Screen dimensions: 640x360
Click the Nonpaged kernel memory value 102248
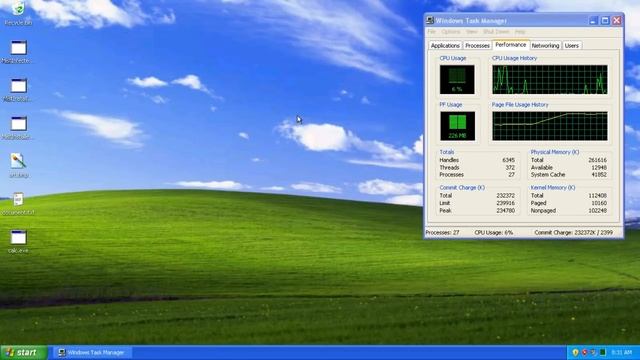click(x=598, y=211)
